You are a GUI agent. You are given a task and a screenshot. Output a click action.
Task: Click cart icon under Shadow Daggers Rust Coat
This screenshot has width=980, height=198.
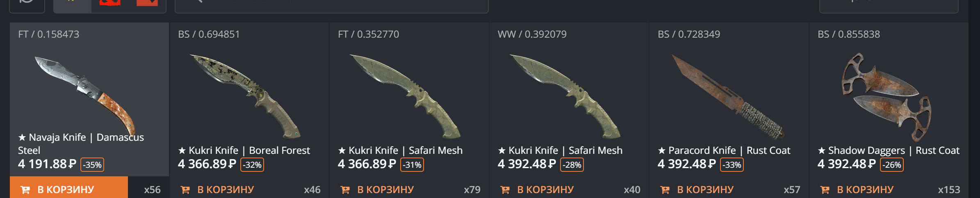825,190
